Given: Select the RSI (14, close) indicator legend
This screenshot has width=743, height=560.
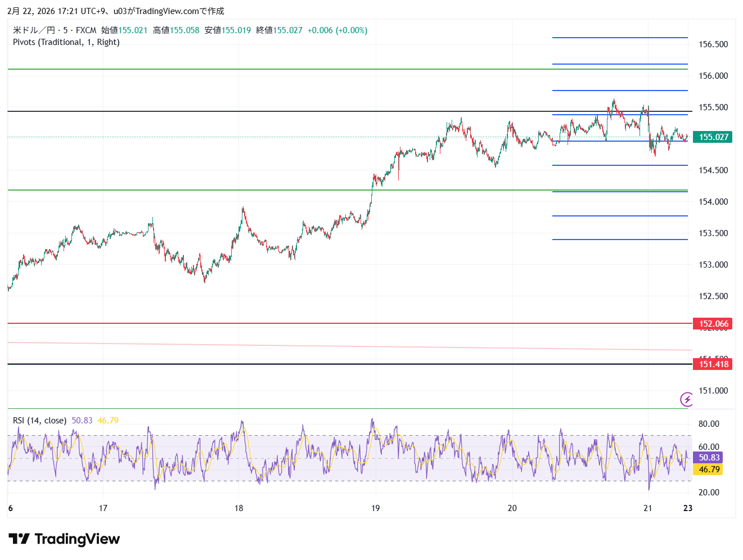Looking at the screenshot, I should click(x=39, y=421).
